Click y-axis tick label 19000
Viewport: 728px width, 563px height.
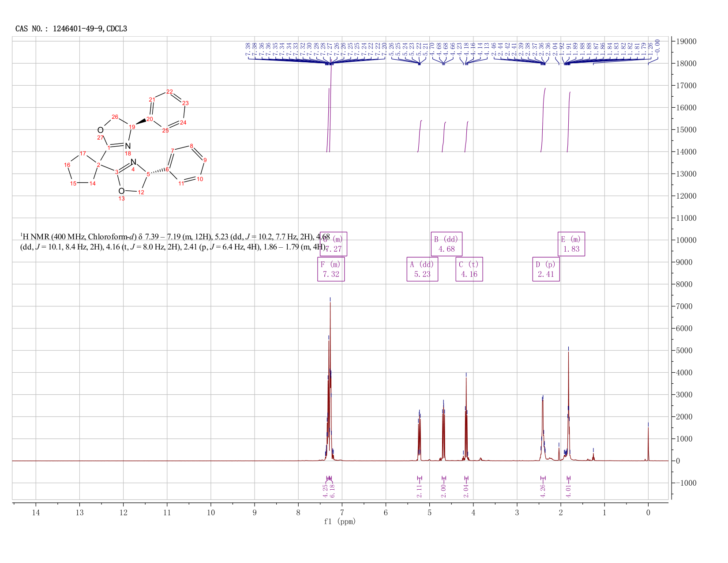coord(686,42)
